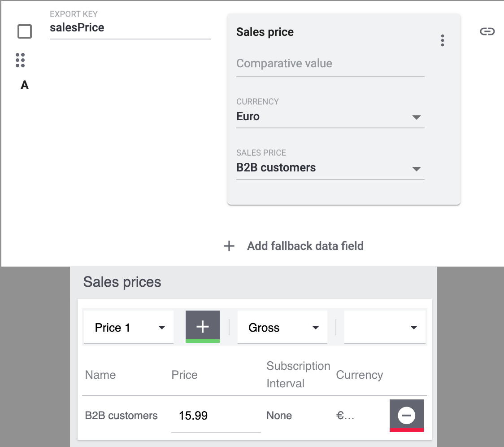Click the truncated € currency cell
This screenshot has height=447, width=504.
345,416
